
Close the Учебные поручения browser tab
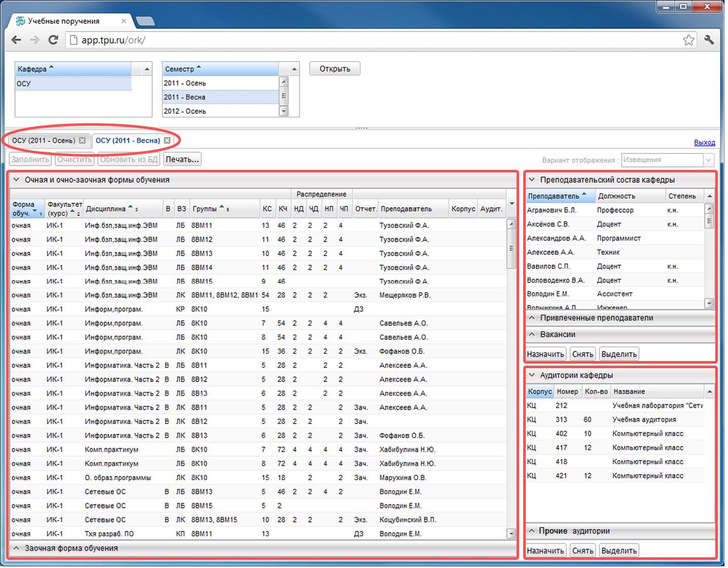point(124,21)
